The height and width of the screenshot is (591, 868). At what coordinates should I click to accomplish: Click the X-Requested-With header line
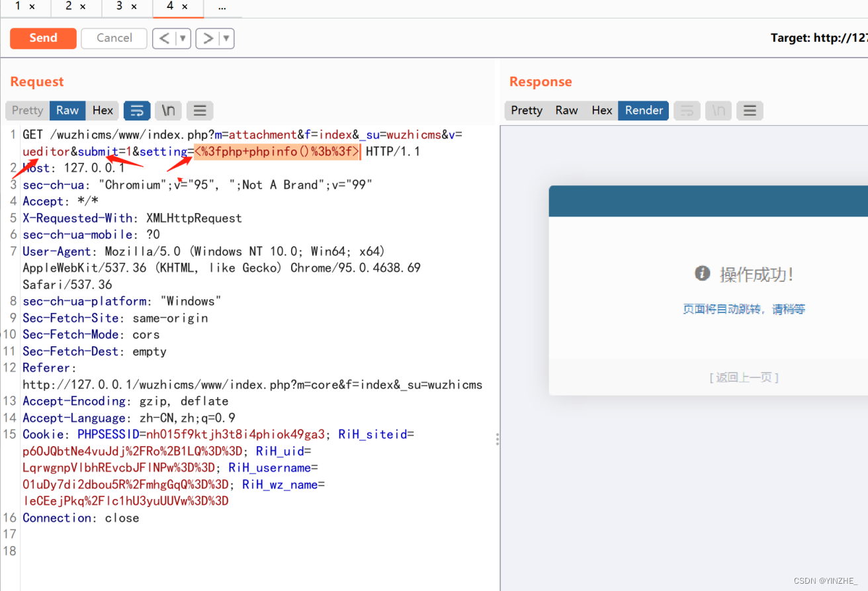tap(132, 218)
